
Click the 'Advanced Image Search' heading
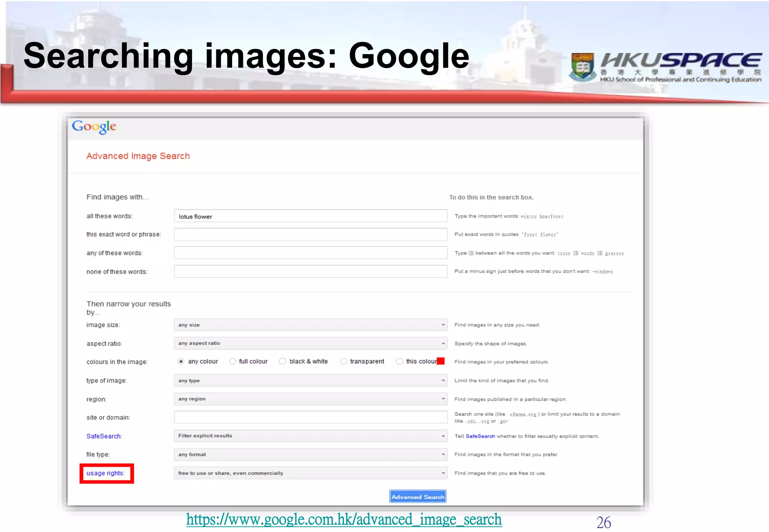(138, 156)
